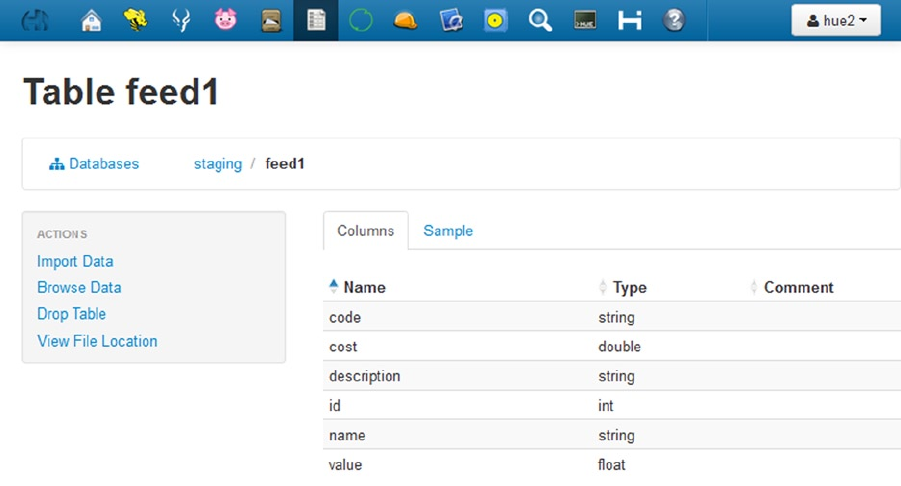This screenshot has width=901, height=486.
Task: Click the Drop Table action
Action: [x=72, y=314]
